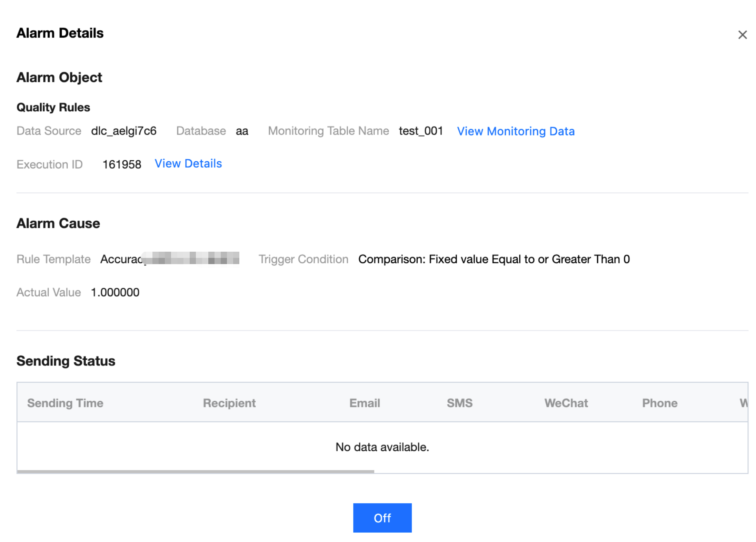Click the Sending Time column header
The image size is (756, 542).
click(65, 403)
